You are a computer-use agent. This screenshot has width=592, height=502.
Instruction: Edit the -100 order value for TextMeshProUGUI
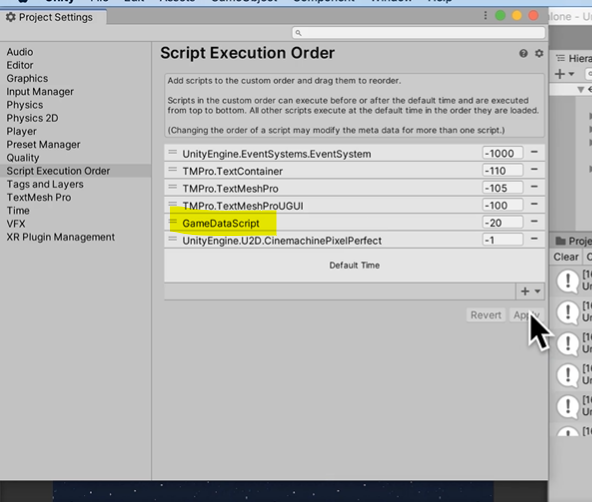pyautogui.click(x=503, y=206)
